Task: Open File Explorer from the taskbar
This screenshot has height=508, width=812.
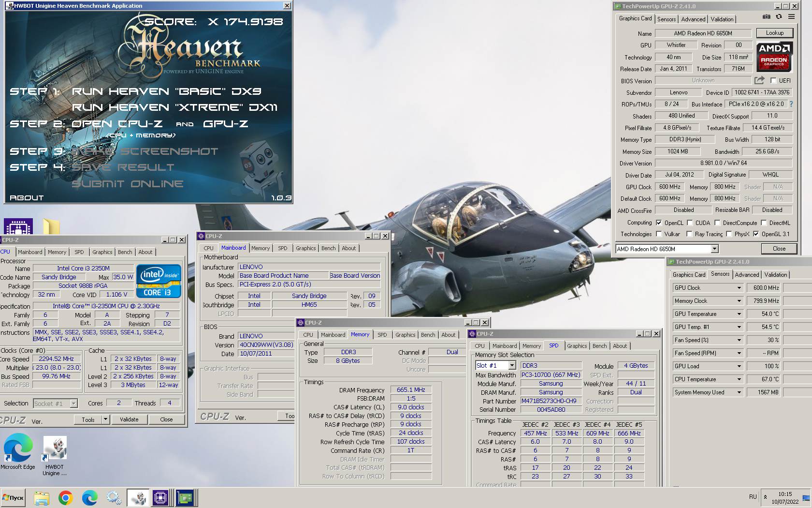Action: [42, 498]
